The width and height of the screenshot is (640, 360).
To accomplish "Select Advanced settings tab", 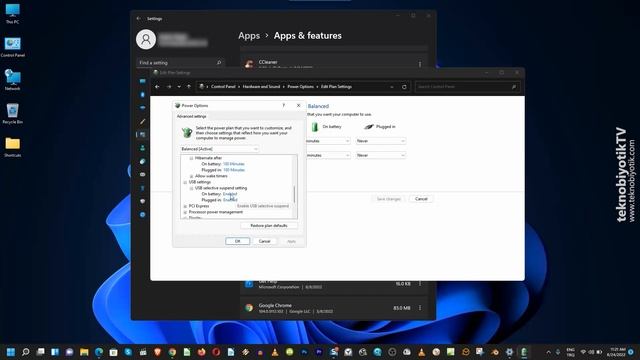I will coord(191,116).
